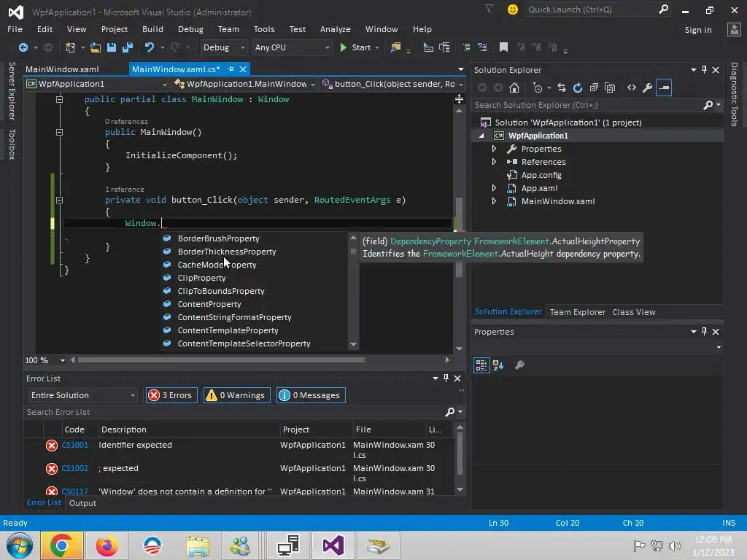Image resolution: width=747 pixels, height=560 pixels.
Task: Open Chrome from the Windows taskbar
Action: 61,545
